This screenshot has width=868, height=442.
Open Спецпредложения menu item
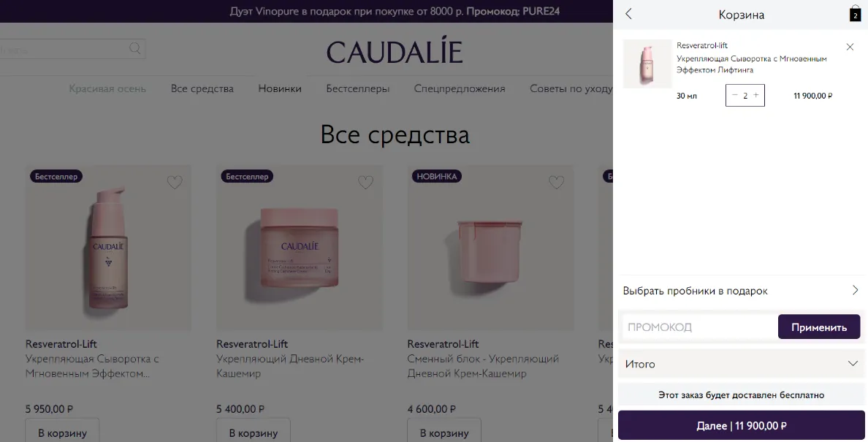tap(460, 88)
